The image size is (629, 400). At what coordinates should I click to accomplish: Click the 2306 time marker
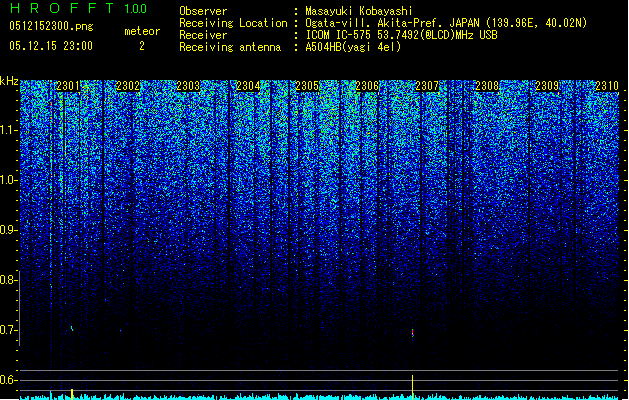(367, 86)
